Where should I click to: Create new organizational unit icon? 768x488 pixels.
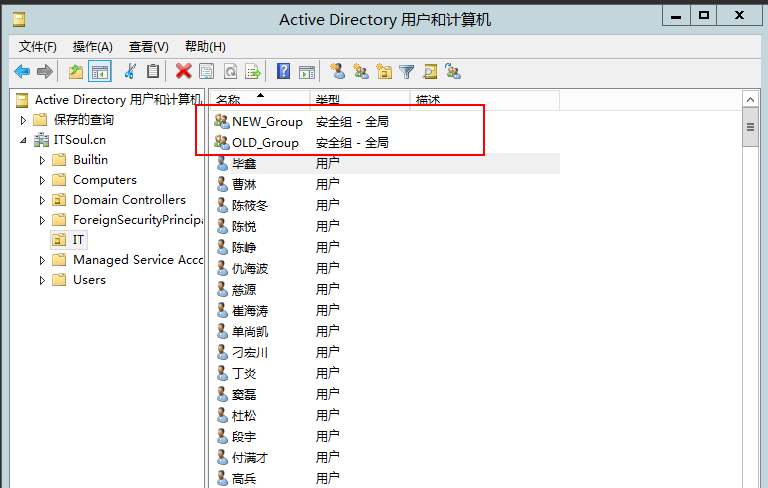[x=384, y=72]
